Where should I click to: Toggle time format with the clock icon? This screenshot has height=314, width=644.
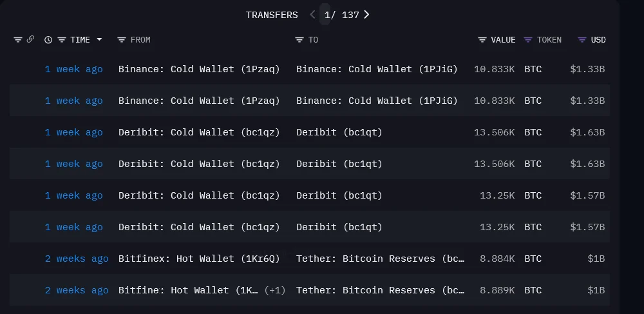coord(48,40)
